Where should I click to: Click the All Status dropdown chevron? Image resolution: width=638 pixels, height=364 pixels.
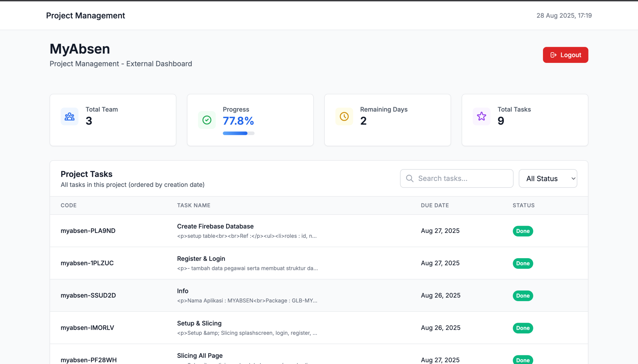573,178
